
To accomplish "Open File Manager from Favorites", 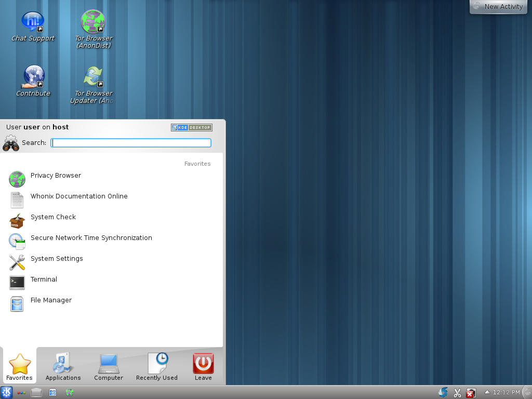I will click(51, 301).
